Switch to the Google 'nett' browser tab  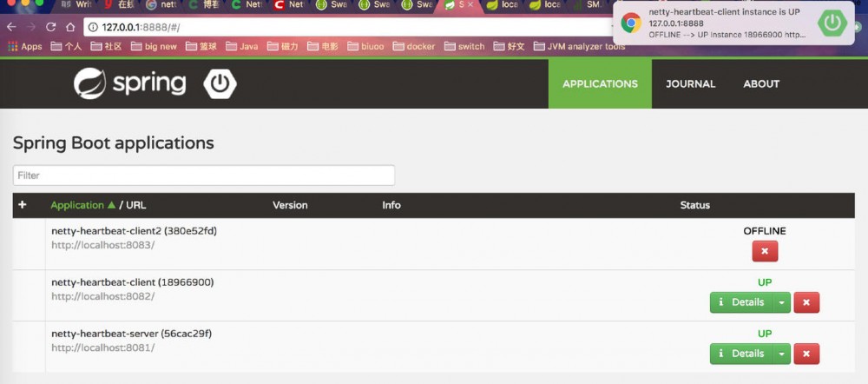(163, 5)
